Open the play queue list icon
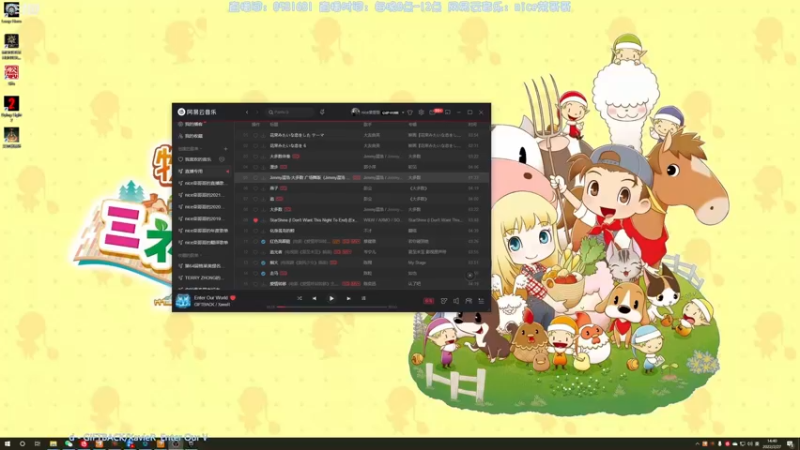The image size is (800, 450). 481,301
